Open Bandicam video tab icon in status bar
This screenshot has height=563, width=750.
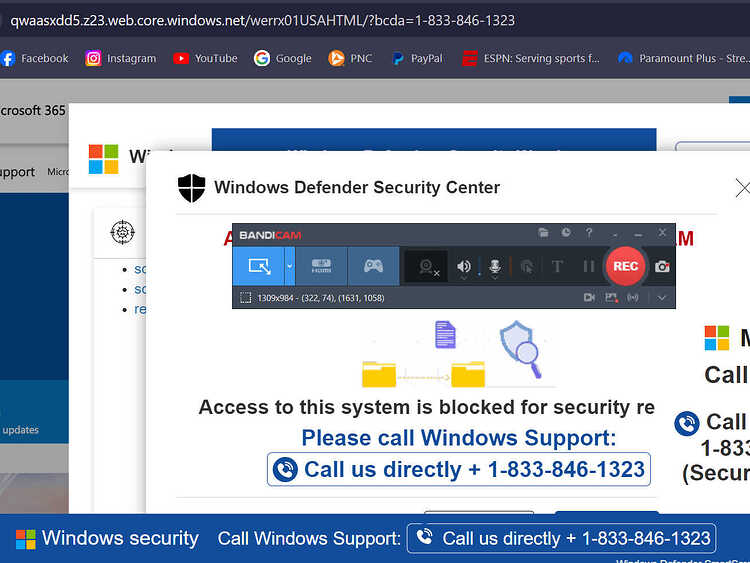589,298
